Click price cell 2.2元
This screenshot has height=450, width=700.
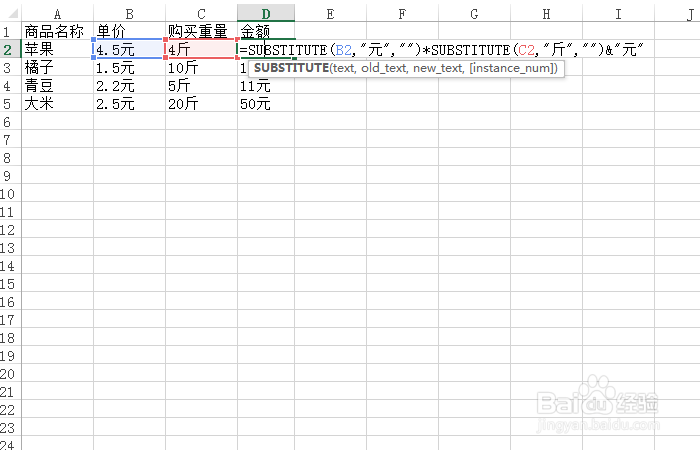click(x=129, y=85)
